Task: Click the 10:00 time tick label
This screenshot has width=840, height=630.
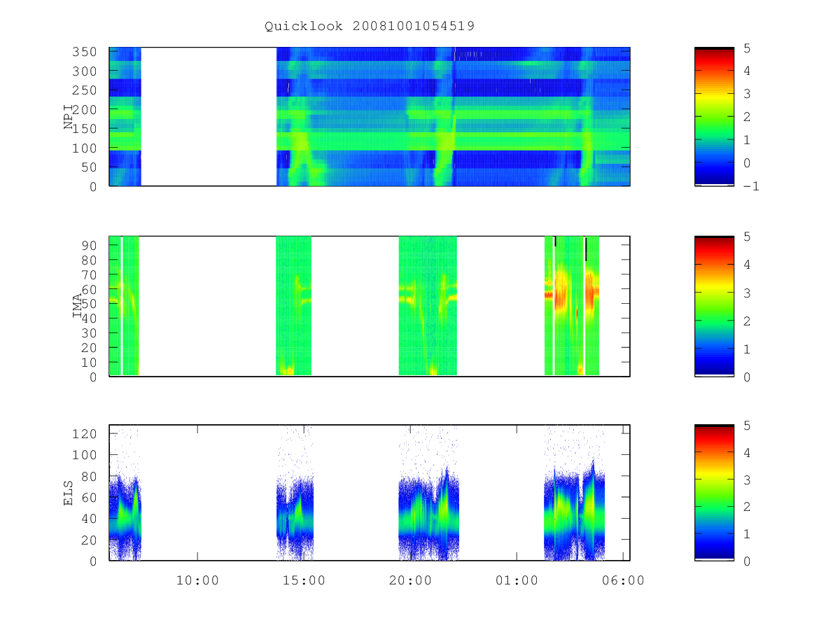Action: [x=197, y=580]
